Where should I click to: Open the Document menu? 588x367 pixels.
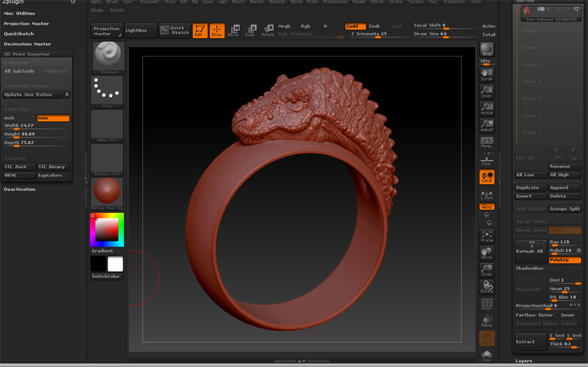pos(149,2)
